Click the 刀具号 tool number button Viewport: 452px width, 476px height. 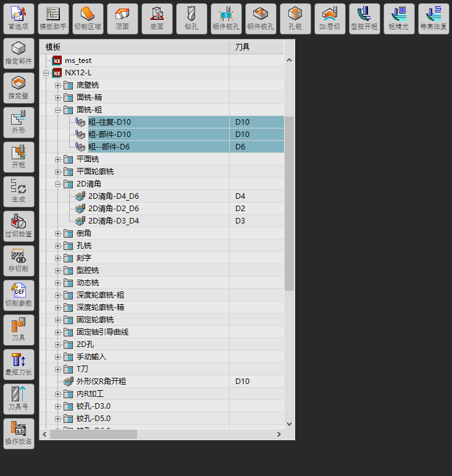[x=19, y=399]
